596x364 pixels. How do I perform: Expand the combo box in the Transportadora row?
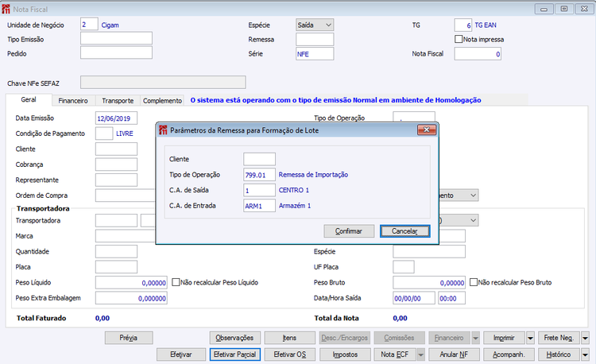(474, 220)
